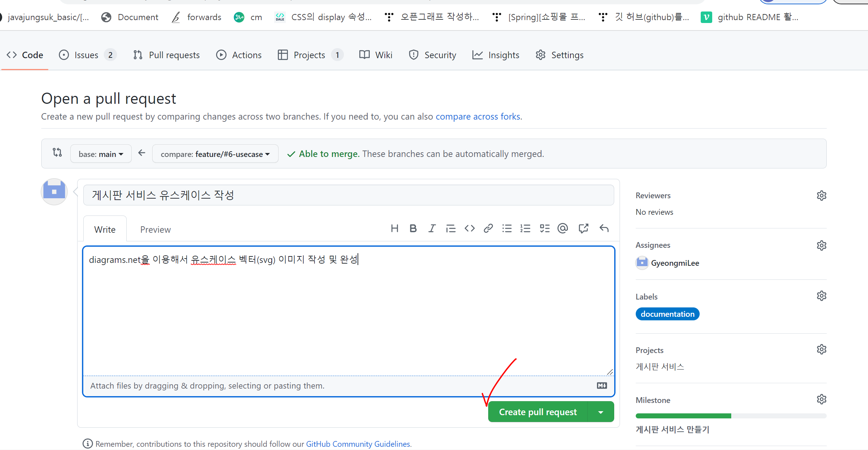Apply bold formatting in editor toolbar

[x=413, y=228]
